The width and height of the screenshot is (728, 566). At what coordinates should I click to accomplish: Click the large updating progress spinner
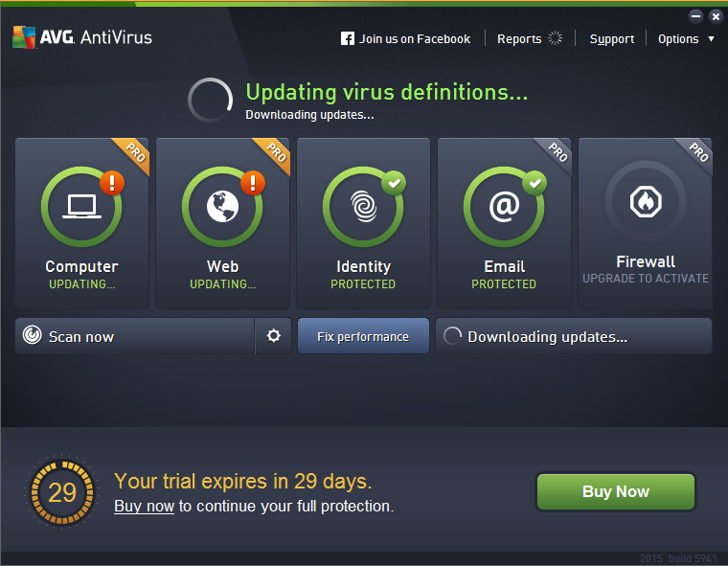211,101
